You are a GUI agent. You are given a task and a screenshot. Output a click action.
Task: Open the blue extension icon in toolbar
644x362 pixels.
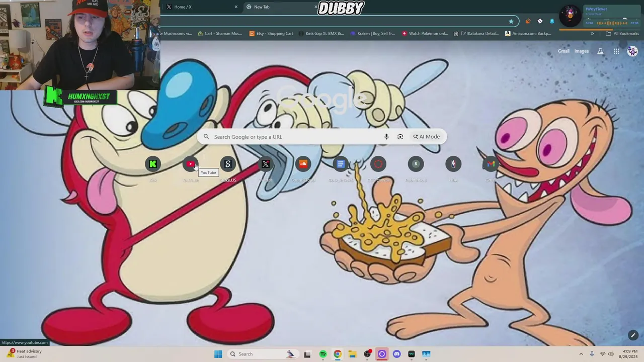tap(552, 21)
